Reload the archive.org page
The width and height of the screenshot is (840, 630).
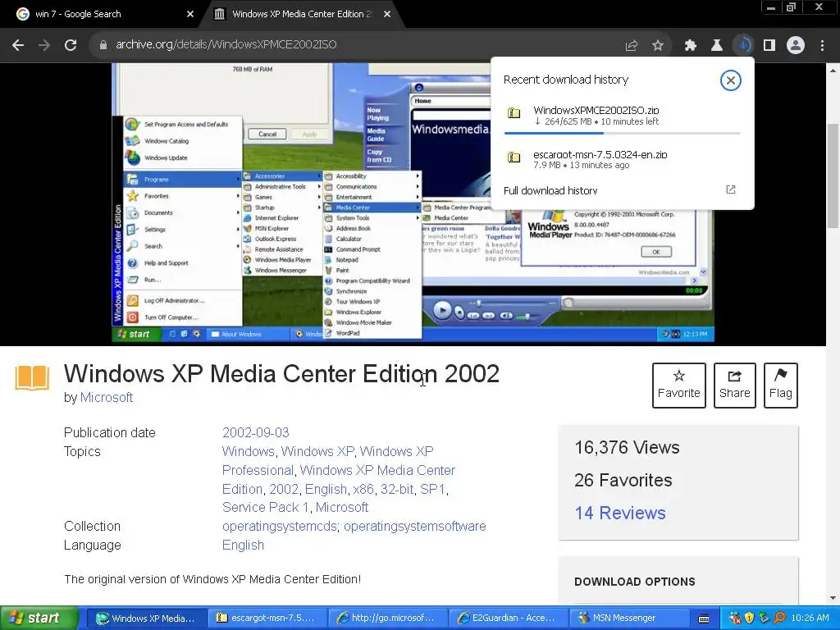[71, 45]
